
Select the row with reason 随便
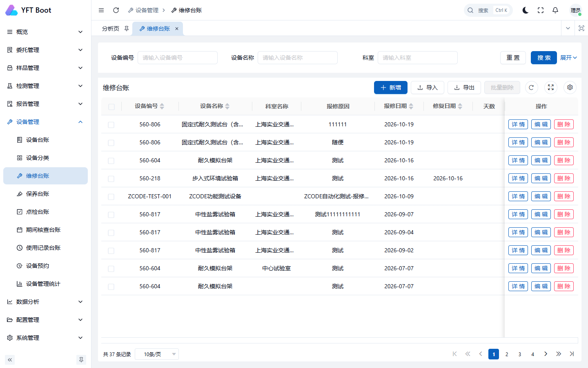tap(111, 143)
